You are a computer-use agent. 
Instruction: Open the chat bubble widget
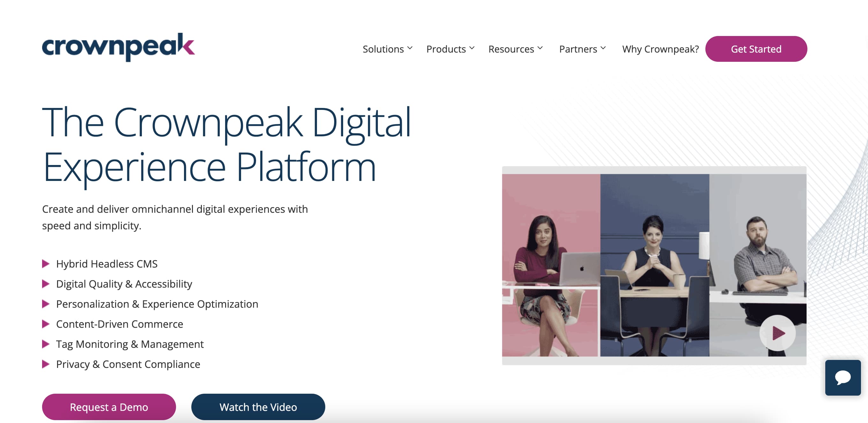pos(843,377)
